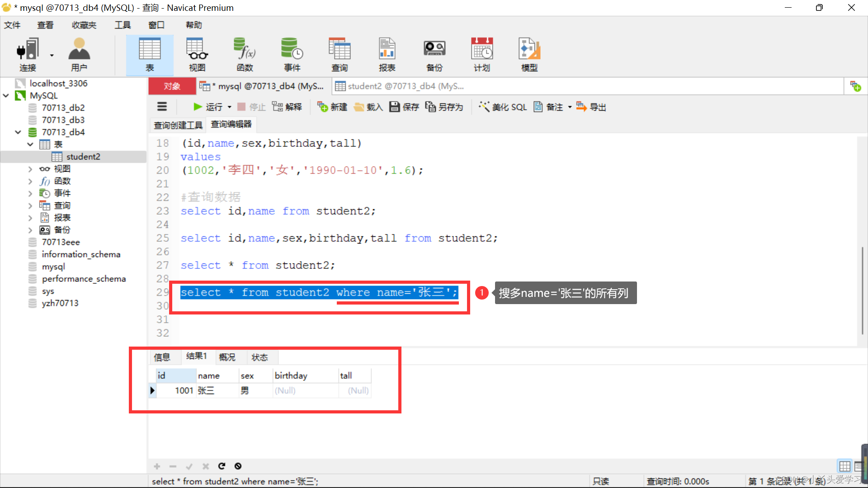868x488 pixels.
Task: Open the 窗口 menu
Action: pyautogui.click(x=156, y=25)
